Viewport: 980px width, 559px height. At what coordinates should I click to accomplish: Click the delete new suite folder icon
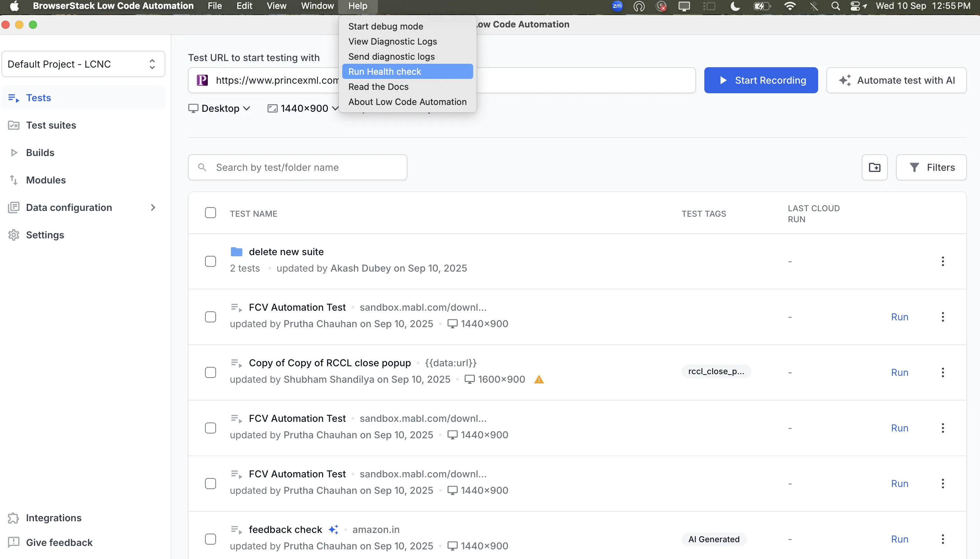point(237,251)
